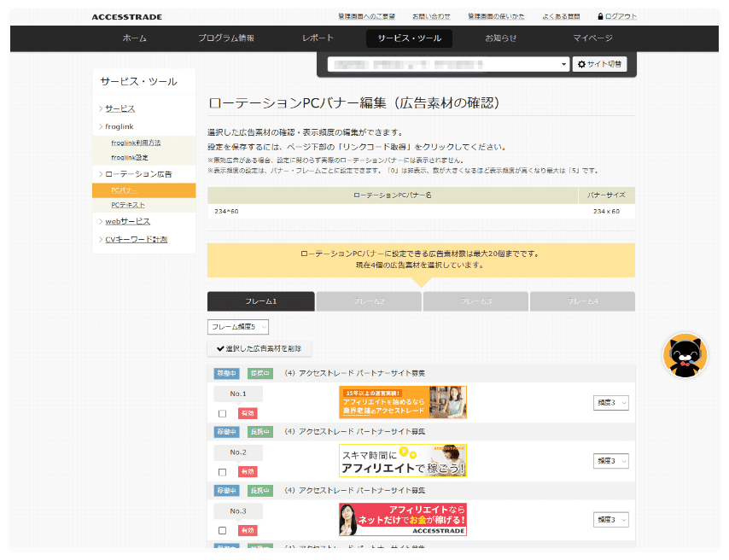Click the スキマ時間に No.2 banner image
729x560 pixels.
(403, 460)
